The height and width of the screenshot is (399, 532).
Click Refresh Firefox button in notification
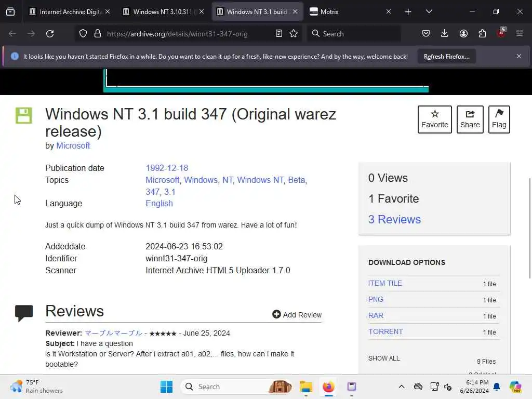point(446,57)
